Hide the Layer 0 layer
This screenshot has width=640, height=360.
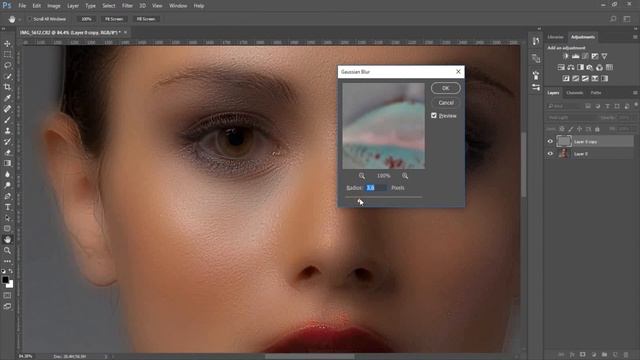[550, 153]
